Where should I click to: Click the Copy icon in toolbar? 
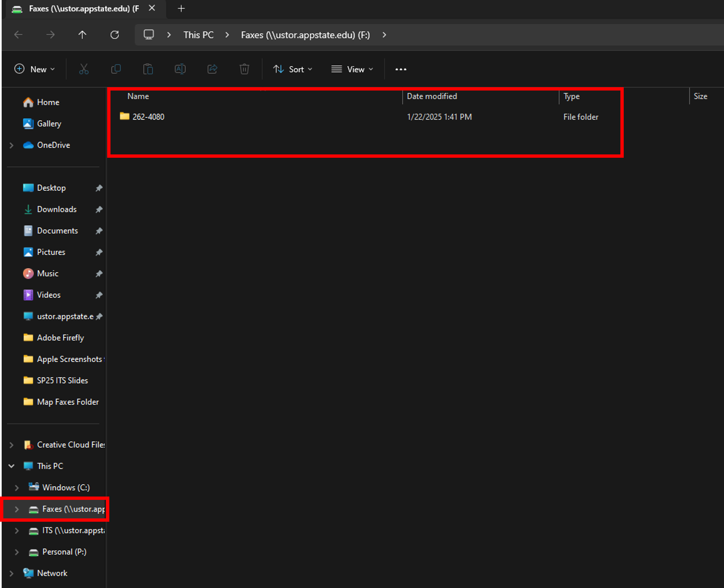116,69
